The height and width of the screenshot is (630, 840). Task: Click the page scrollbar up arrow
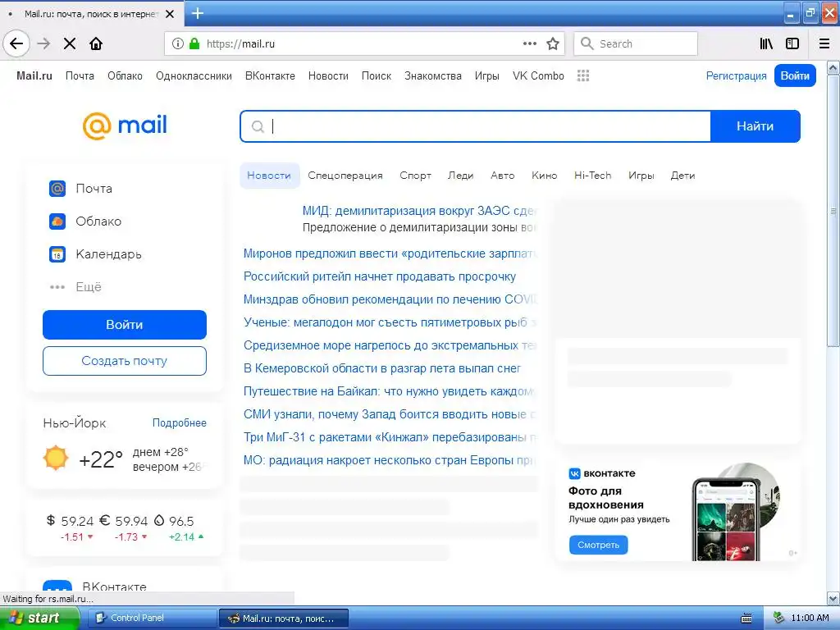pyautogui.click(x=833, y=68)
